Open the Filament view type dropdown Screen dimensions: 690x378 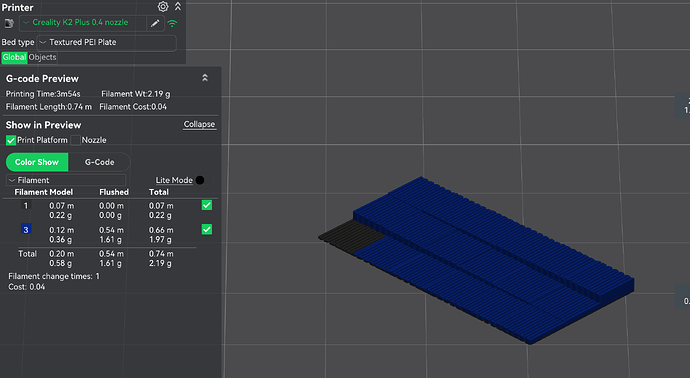(66, 180)
